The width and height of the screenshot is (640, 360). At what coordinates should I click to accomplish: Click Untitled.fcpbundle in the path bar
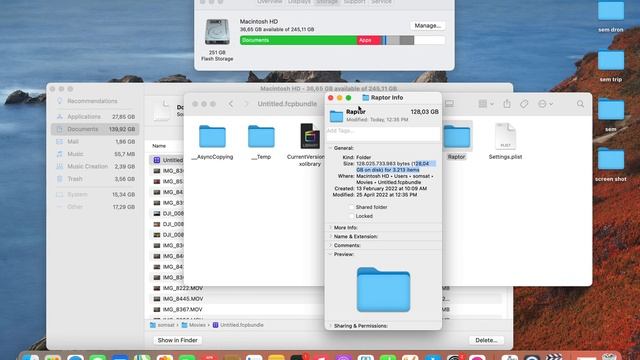click(x=238, y=325)
